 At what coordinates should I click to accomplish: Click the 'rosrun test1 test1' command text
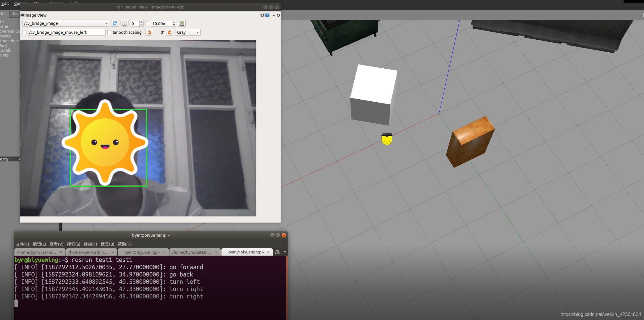(x=102, y=260)
